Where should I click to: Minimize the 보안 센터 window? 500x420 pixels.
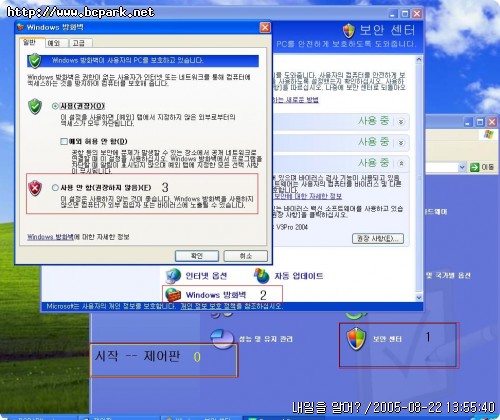click(x=393, y=14)
